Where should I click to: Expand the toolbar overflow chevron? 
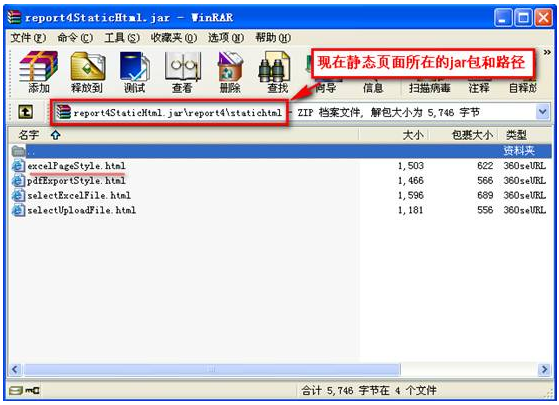coord(547,53)
